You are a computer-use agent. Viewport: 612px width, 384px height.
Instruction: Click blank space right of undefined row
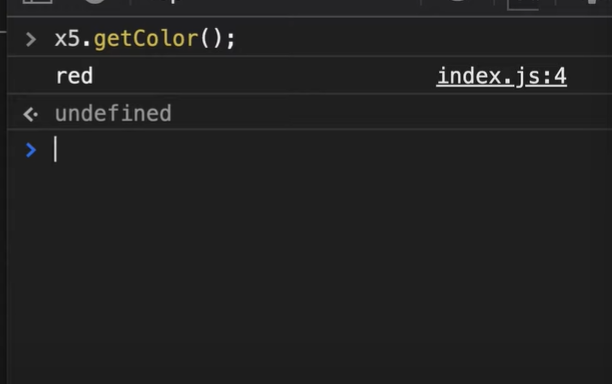(390, 113)
